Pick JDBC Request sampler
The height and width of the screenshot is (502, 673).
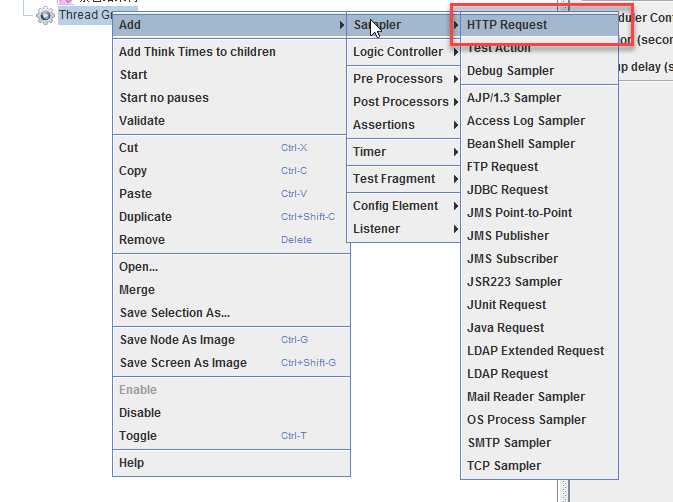point(508,190)
